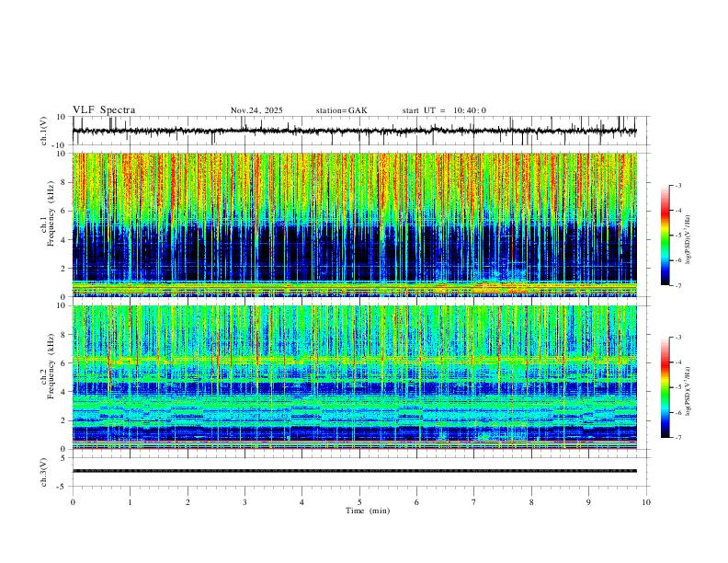Click the ch.1 waveform trace
Viewport: 728px width, 563px height.
point(355,131)
